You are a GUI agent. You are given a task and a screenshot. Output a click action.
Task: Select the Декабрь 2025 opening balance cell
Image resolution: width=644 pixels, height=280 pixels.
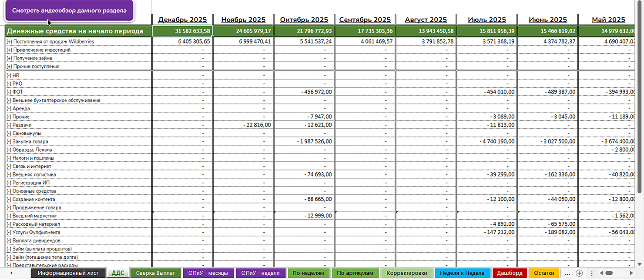182,31
